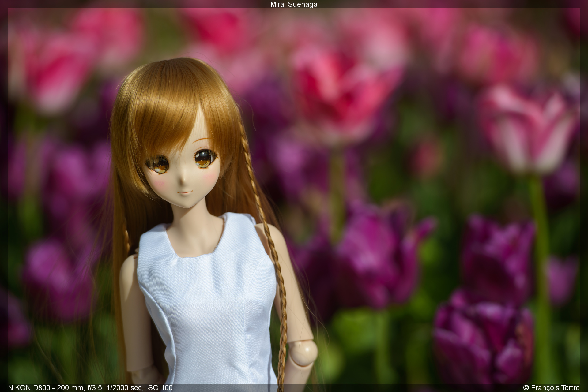Click the 'Mirai Suenaga' title text

pyautogui.click(x=294, y=4)
